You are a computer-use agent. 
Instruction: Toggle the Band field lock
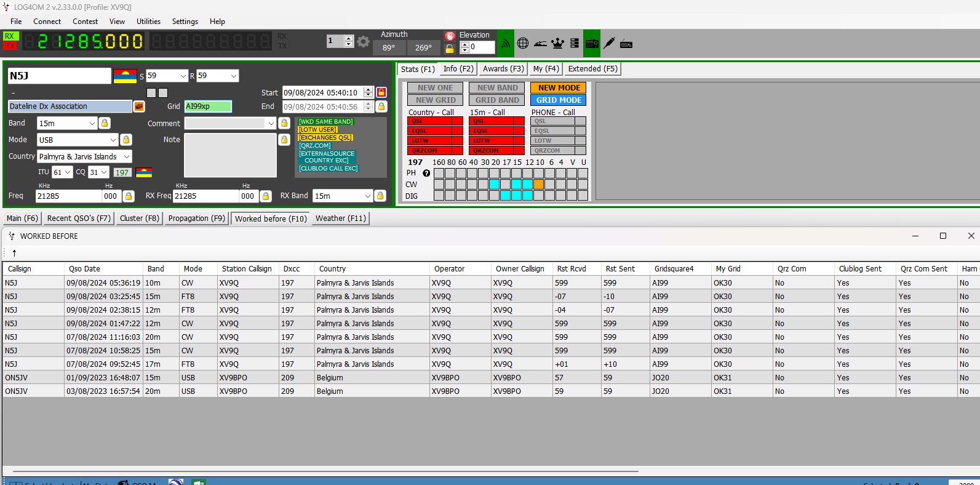(x=105, y=123)
